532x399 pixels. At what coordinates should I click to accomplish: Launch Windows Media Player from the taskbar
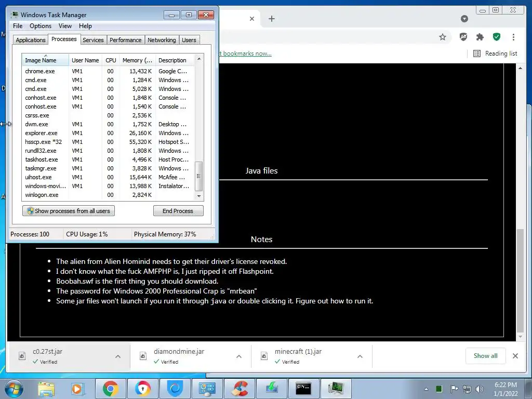click(77, 389)
